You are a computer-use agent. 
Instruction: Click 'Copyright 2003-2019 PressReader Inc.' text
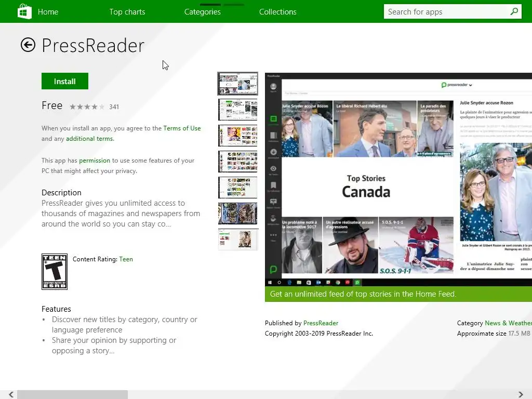pos(319,334)
